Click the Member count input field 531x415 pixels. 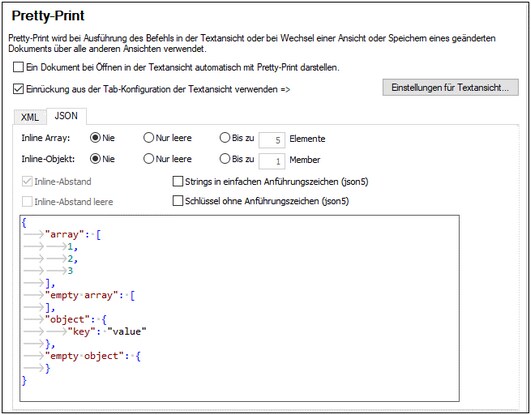272,161
